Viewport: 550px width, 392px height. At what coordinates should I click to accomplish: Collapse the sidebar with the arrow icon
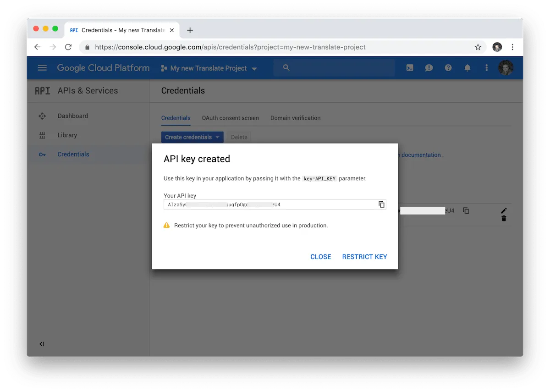pyautogui.click(x=42, y=344)
